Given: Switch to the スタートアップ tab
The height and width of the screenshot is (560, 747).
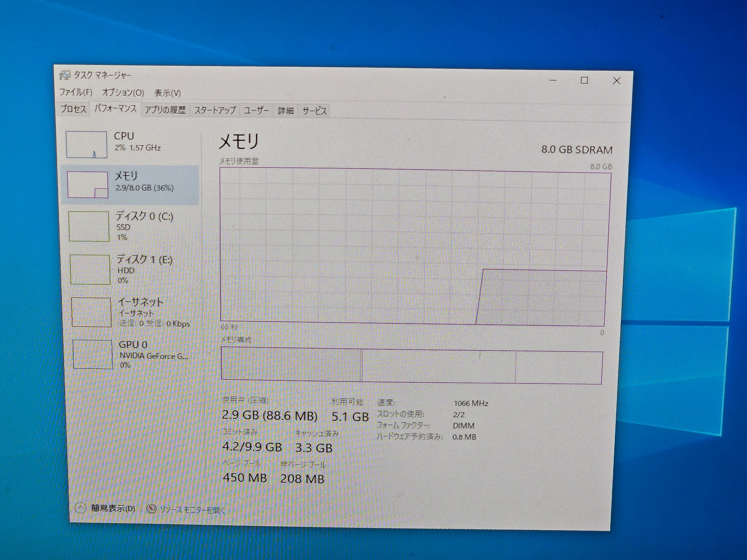Looking at the screenshot, I should point(214,110).
